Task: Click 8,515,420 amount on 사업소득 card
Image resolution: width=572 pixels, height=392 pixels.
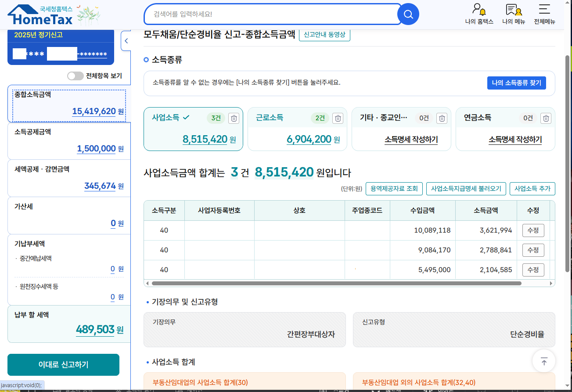Action: (205, 140)
